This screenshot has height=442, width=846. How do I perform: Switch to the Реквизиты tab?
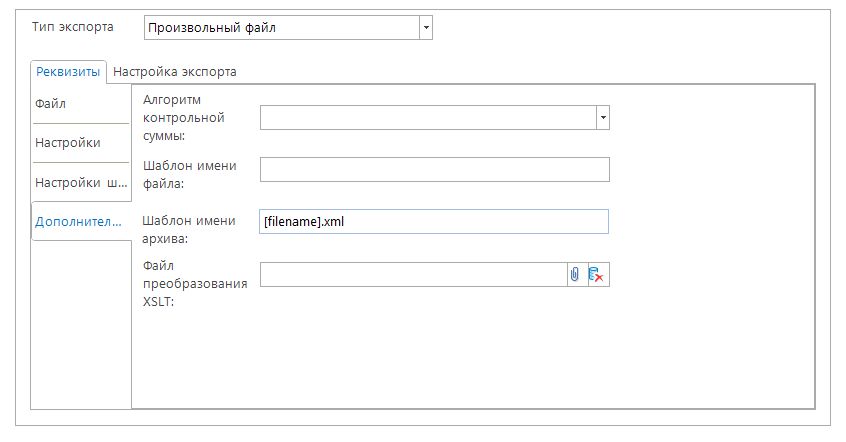pyautogui.click(x=68, y=72)
